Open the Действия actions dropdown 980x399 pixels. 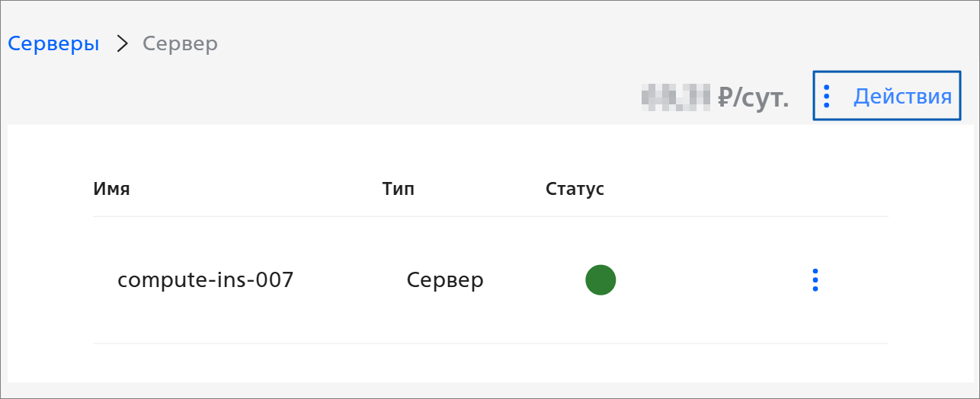click(887, 96)
